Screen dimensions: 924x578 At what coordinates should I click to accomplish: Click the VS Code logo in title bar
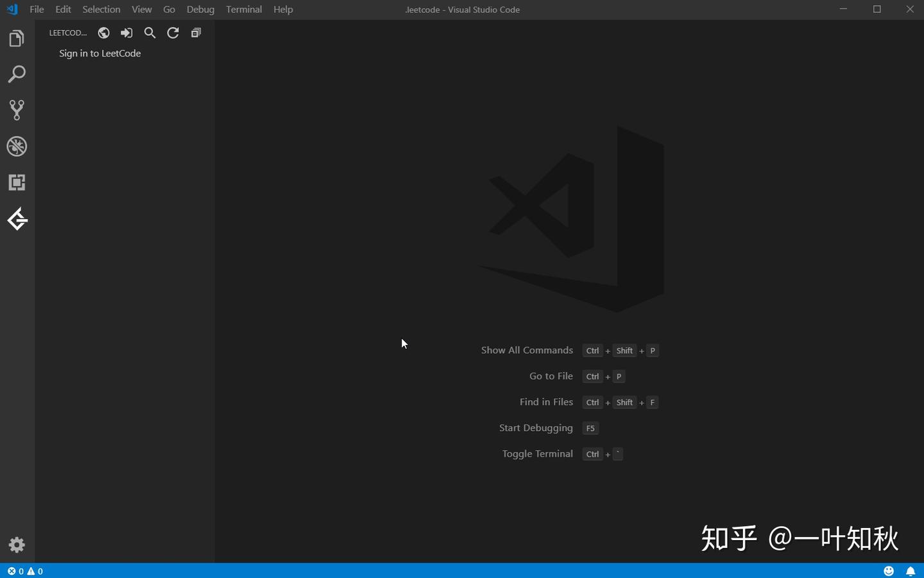coord(12,10)
